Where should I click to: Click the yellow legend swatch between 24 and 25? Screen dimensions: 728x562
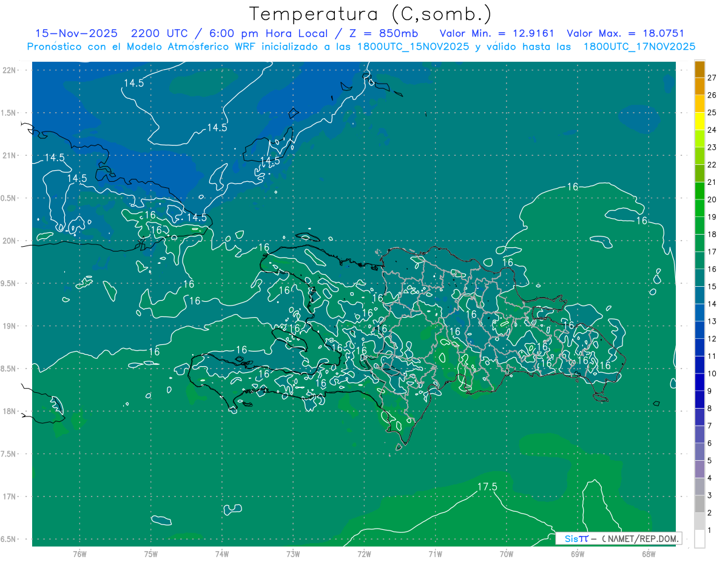[700, 121]
